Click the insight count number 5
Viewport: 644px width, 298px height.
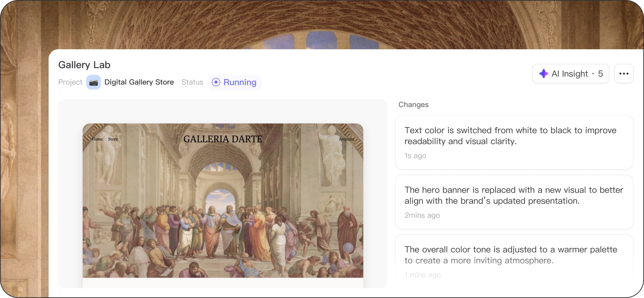[x=600, y=74]
